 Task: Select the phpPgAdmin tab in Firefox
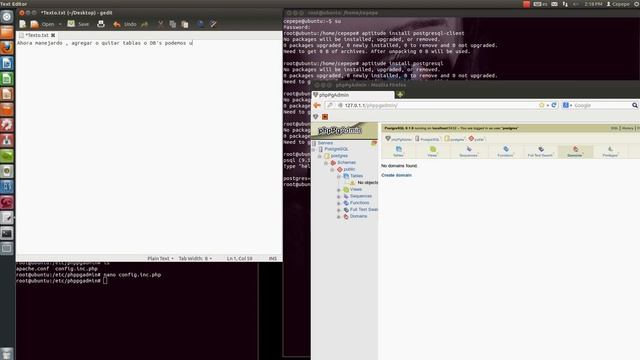coord(352,95)
